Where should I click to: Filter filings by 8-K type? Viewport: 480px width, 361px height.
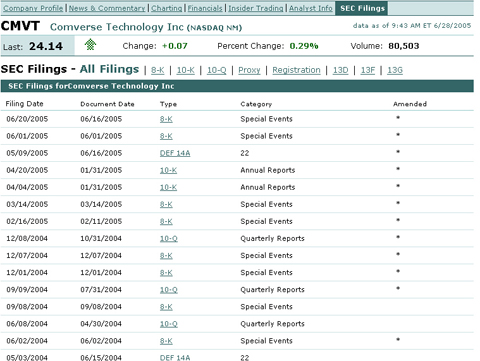point(158,70)
